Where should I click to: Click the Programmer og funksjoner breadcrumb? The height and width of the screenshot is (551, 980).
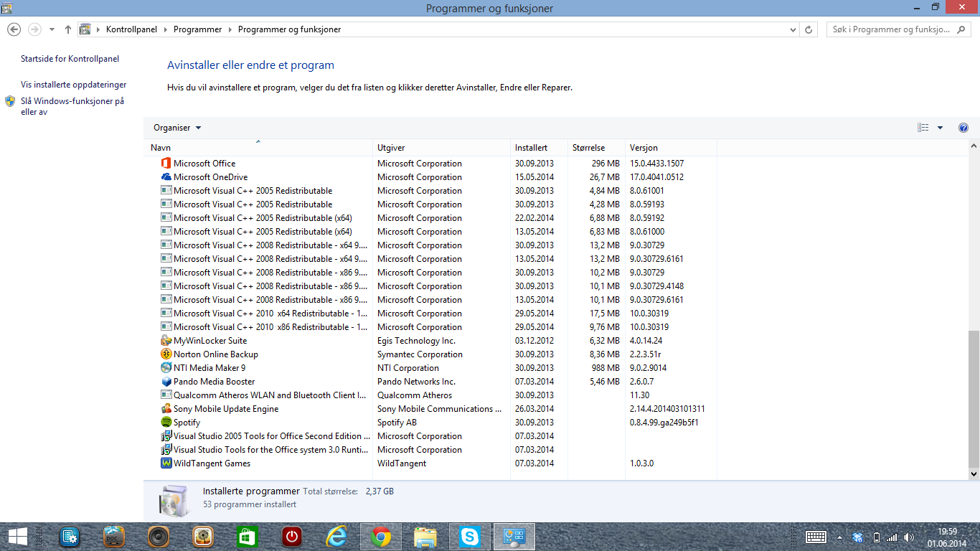point(289,29)
